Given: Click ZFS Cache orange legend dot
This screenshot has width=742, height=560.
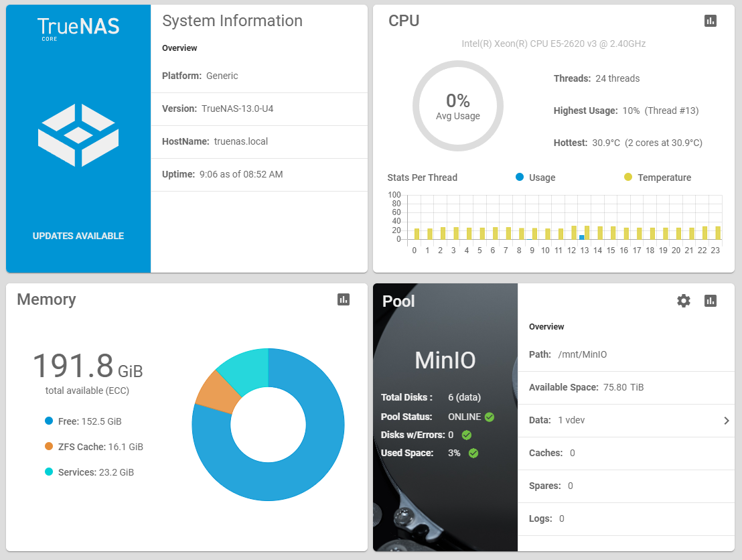Looking at the screenshot, I should [x=49, y=446].
